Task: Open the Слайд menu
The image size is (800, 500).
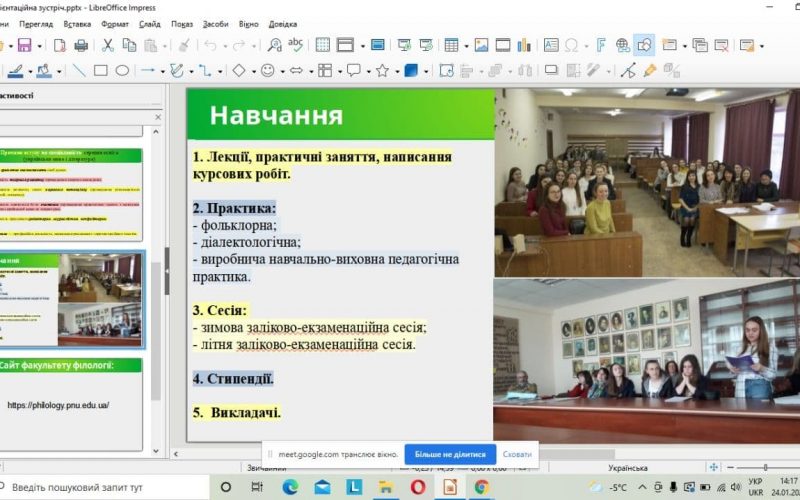Action: click(150, 23)
